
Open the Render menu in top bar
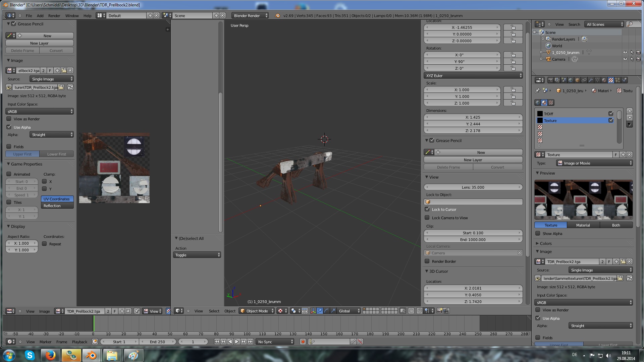tap(54, 16)
